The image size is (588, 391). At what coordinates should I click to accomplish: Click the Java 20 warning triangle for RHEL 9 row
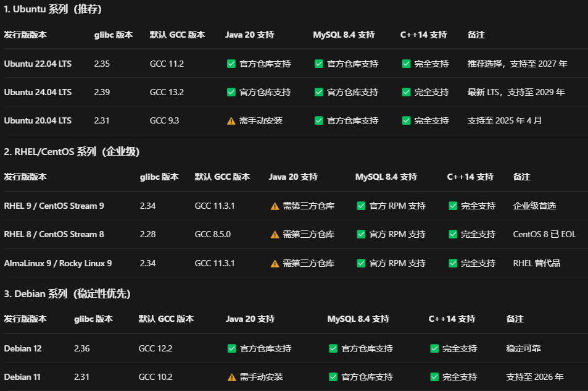[275, 206]
